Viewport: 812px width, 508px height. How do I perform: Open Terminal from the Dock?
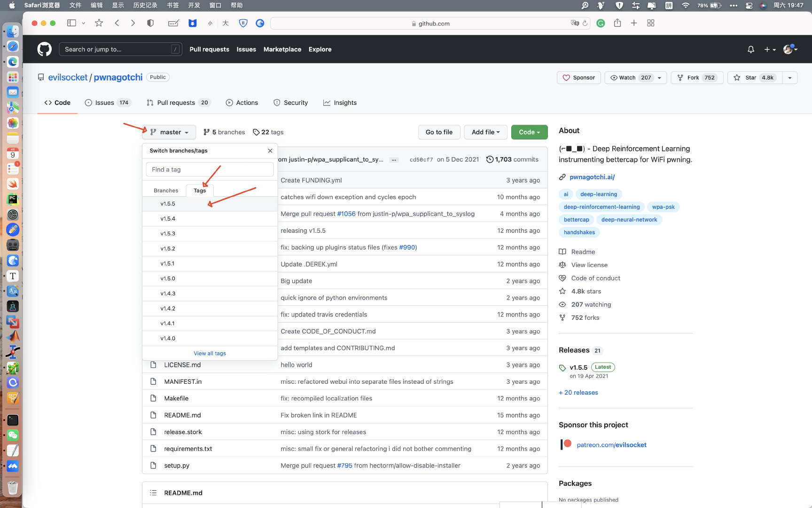13,420
